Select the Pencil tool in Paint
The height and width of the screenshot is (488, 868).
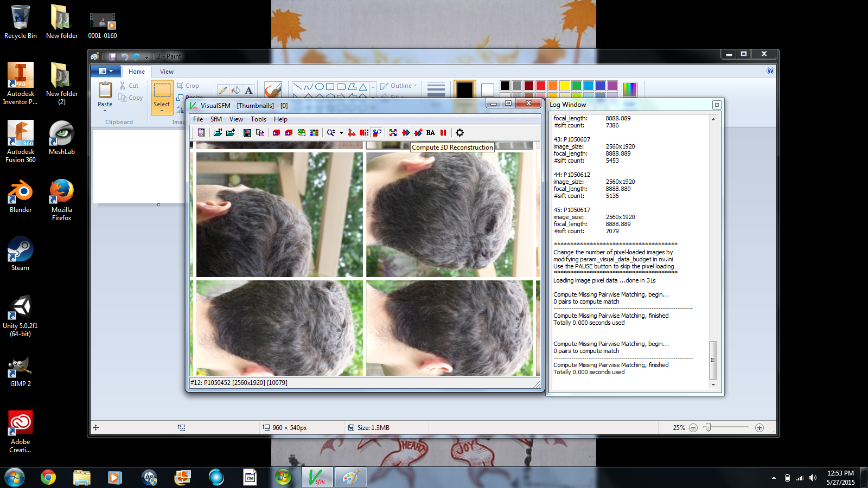[222, 90]
